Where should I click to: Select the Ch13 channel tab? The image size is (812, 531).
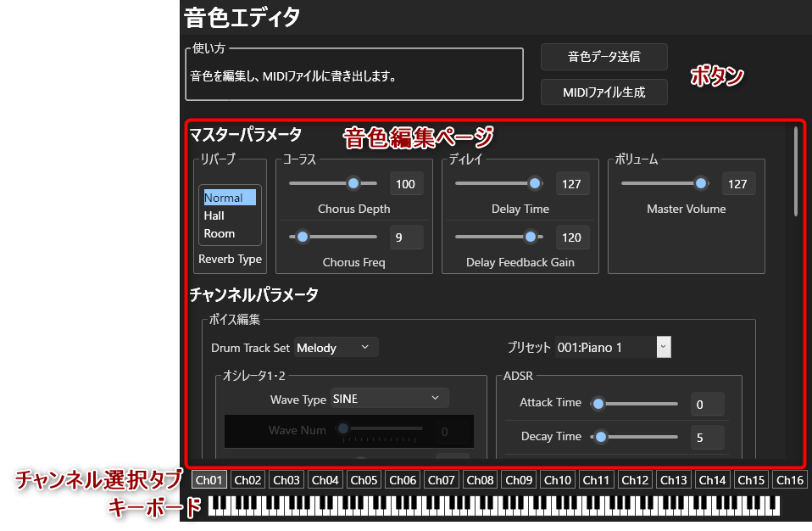click(674, 480)
